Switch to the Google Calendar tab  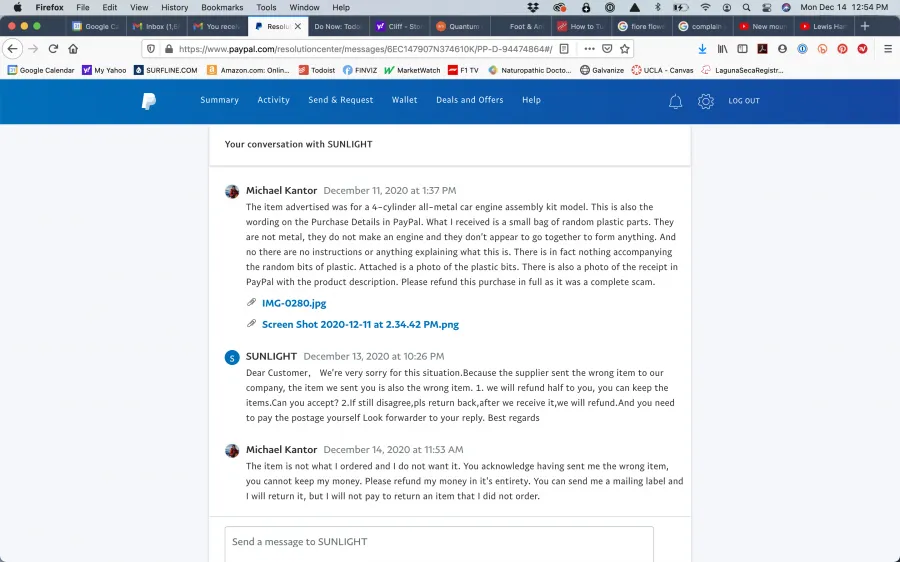[x=95, y=26]
